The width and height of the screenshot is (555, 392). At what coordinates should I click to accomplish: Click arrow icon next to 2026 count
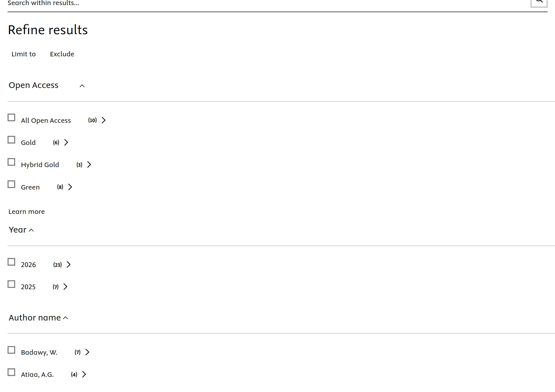(69, 264)
